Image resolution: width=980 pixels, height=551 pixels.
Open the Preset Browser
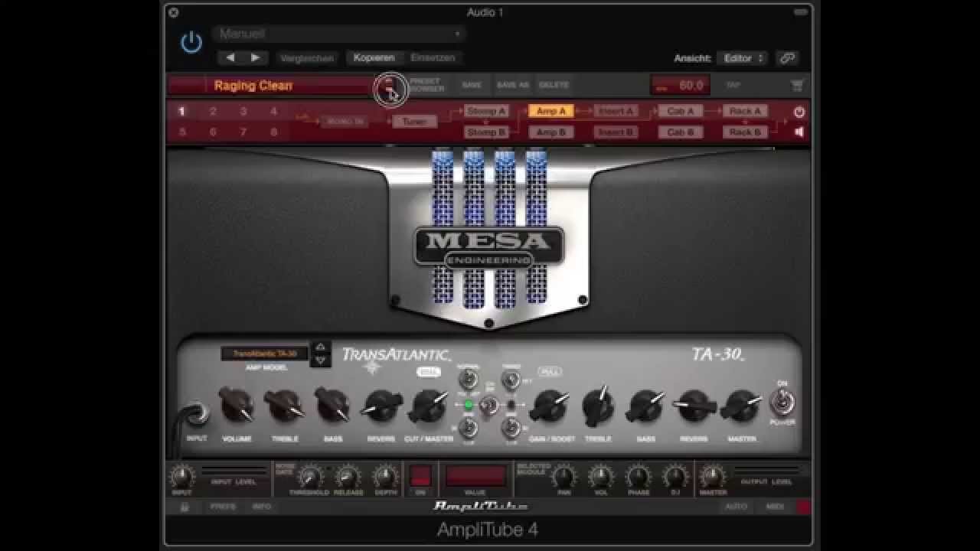[426, 85]
